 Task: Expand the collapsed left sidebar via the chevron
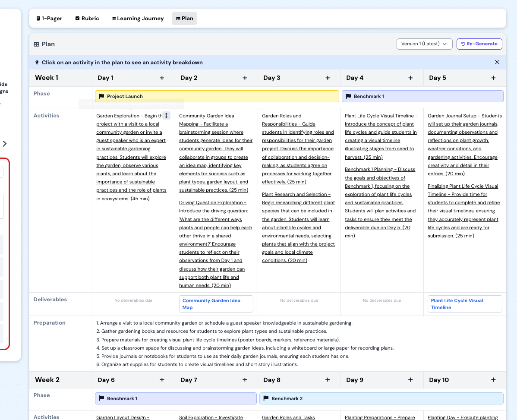coord(5,144)
